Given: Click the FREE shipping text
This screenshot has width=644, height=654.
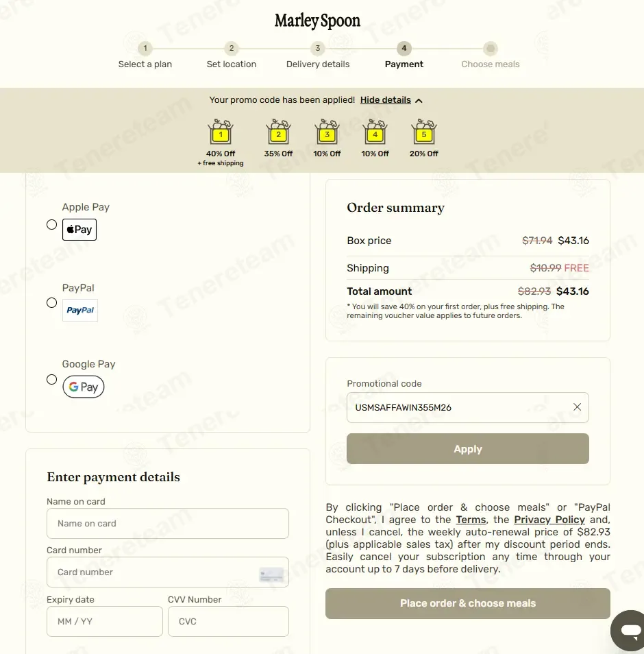Looking at the screenshot, I should 576,268.
